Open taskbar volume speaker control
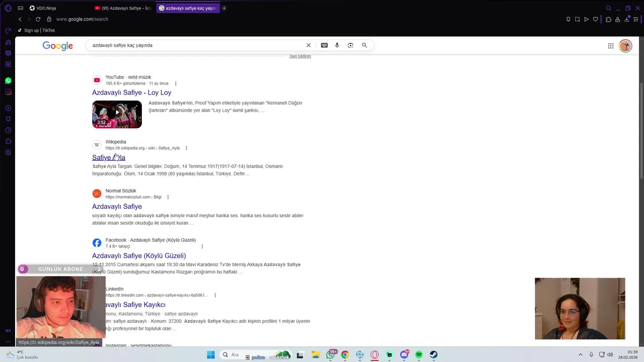Screen dimensions: 644x362 (610, 355)
